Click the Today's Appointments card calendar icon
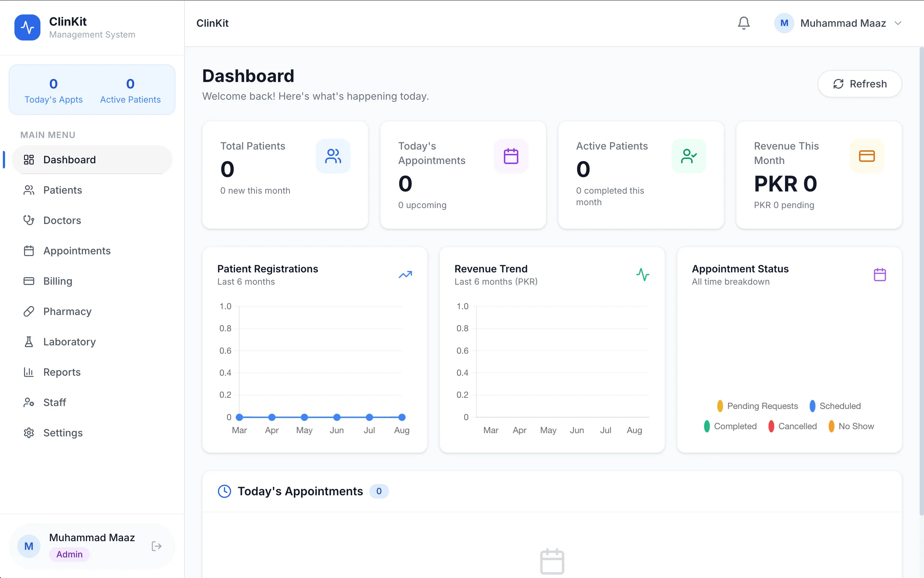Image resolution: width=924 pixels, height=578 pixels. pos(511,156)
